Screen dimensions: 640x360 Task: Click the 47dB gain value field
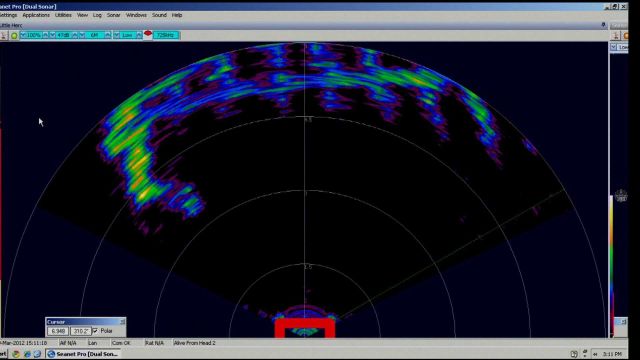point(63,36)
